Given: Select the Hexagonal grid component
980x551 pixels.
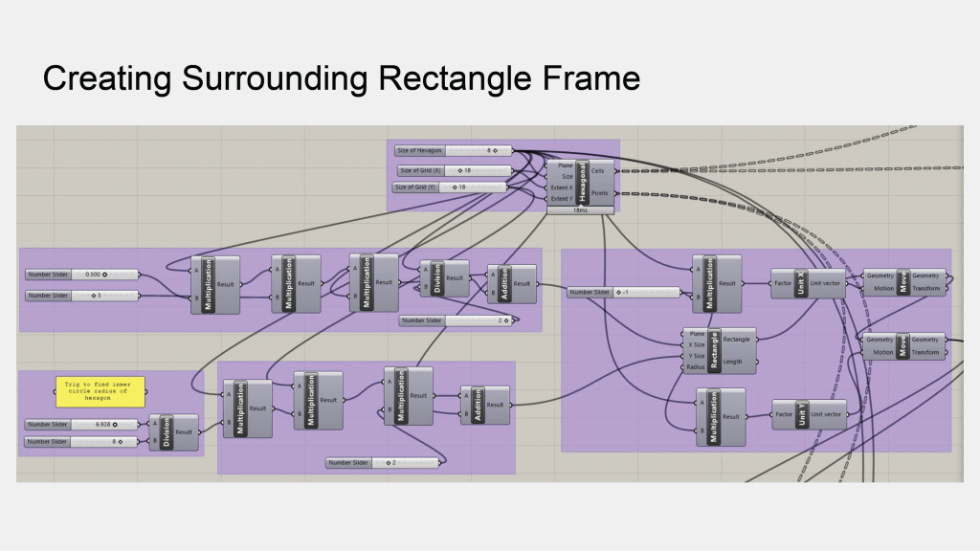Looking at the screenshot, I should pos(581,182).
